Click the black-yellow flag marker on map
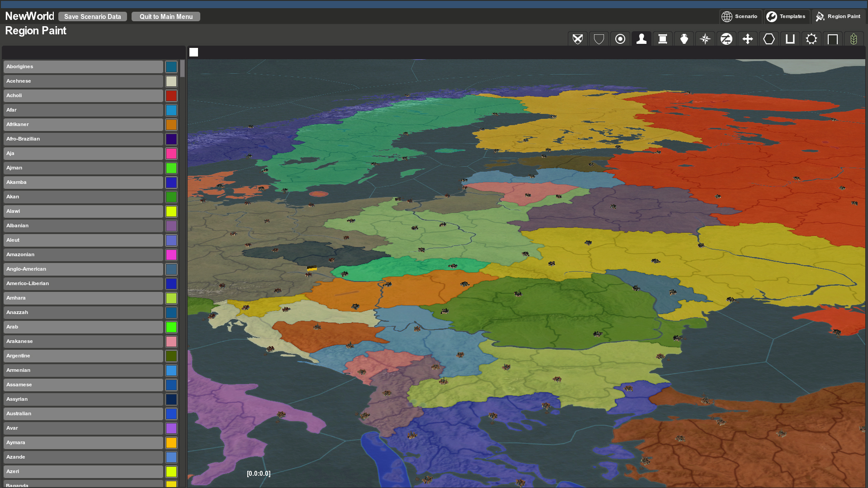The image size is (868, 488). [312, 268]
